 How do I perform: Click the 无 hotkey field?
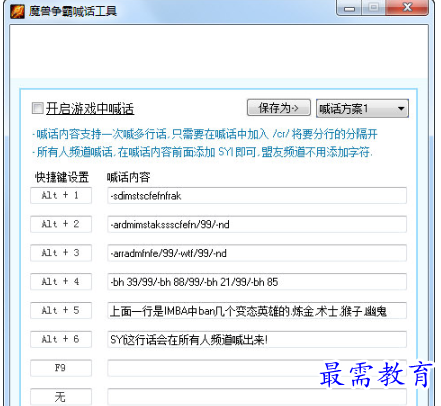[x=61, y=397]
